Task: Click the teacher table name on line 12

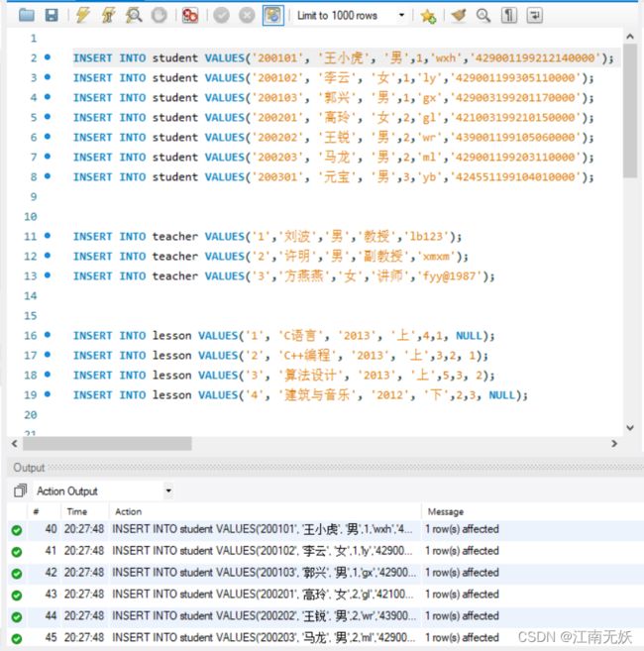Action: pyautogui.click(x=174, y=256)
